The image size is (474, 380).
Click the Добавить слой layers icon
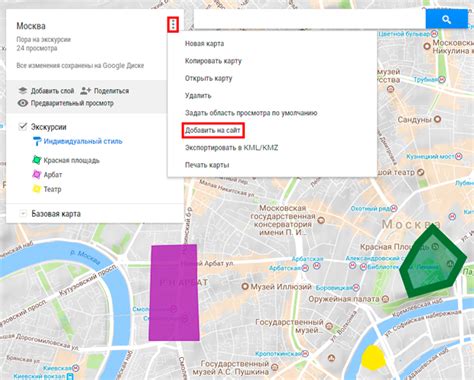23,91
